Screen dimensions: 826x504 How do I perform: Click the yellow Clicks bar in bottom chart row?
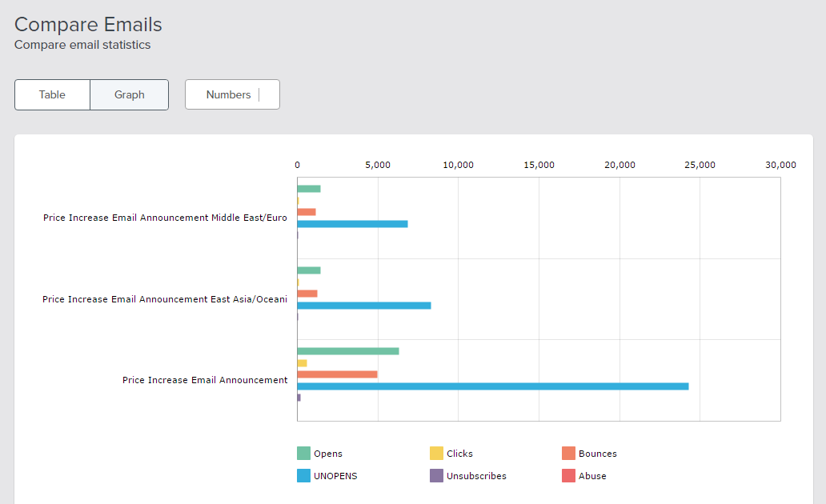pos(302,362)
